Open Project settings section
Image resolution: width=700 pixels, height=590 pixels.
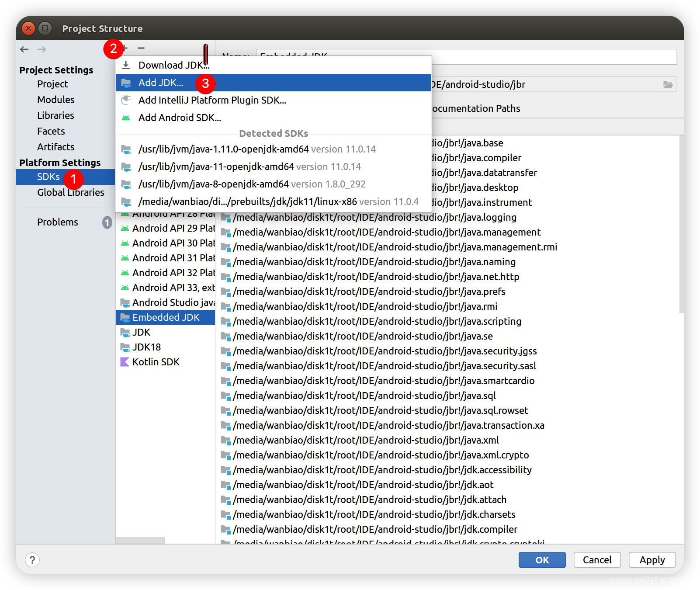52,84
